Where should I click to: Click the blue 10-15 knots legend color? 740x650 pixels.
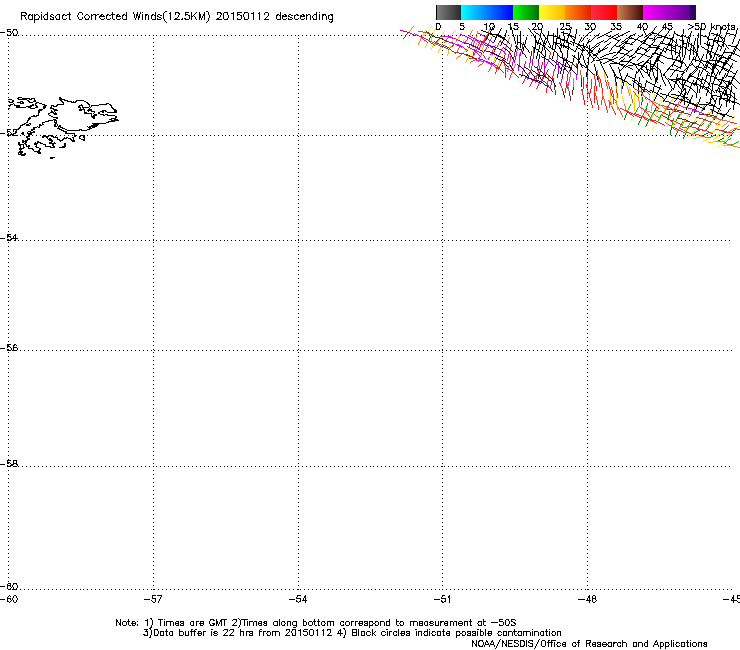pyautogui.click(x=500, y=12)
